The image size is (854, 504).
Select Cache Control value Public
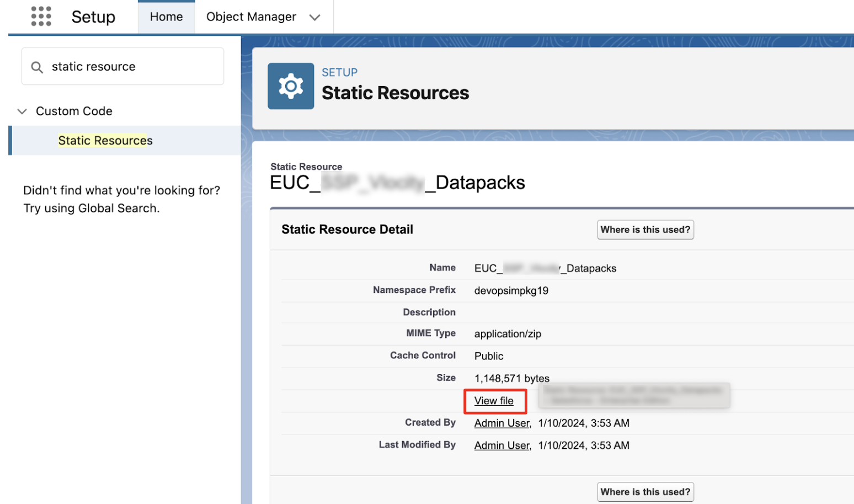pos(489,356)
